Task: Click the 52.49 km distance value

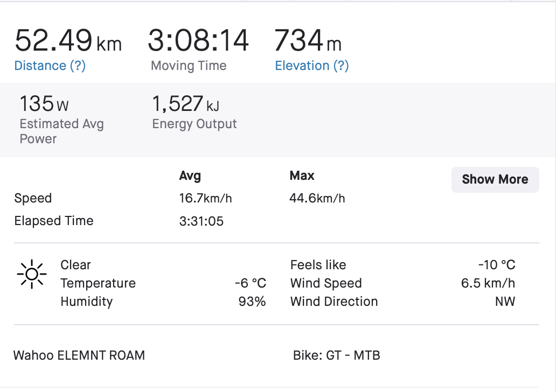Action: pyautogui.click(x=68, y=40)
